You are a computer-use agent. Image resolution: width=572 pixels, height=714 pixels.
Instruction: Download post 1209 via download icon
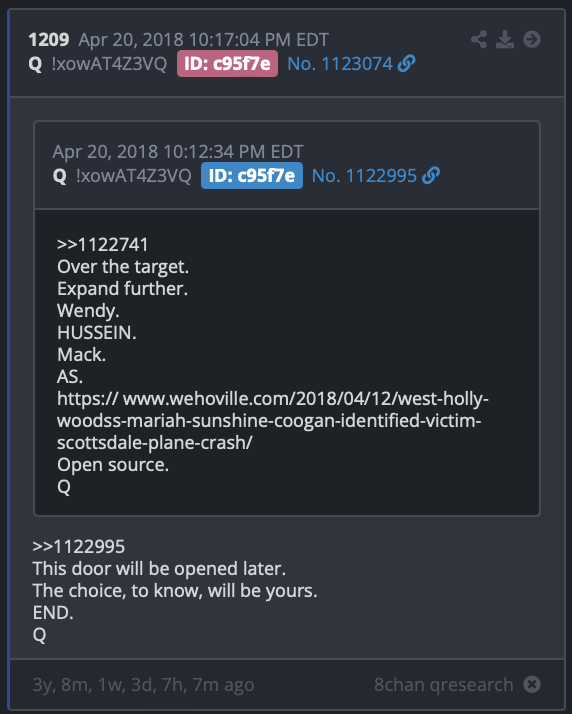coord(505,40)
